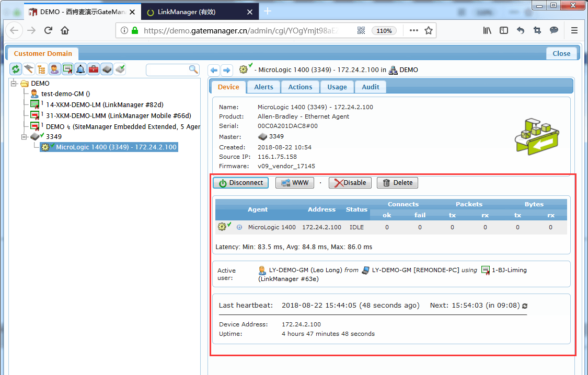This screenshot has height=375, width=588.
Task: Click the Disconnect button
Action: tap(241, 183)
